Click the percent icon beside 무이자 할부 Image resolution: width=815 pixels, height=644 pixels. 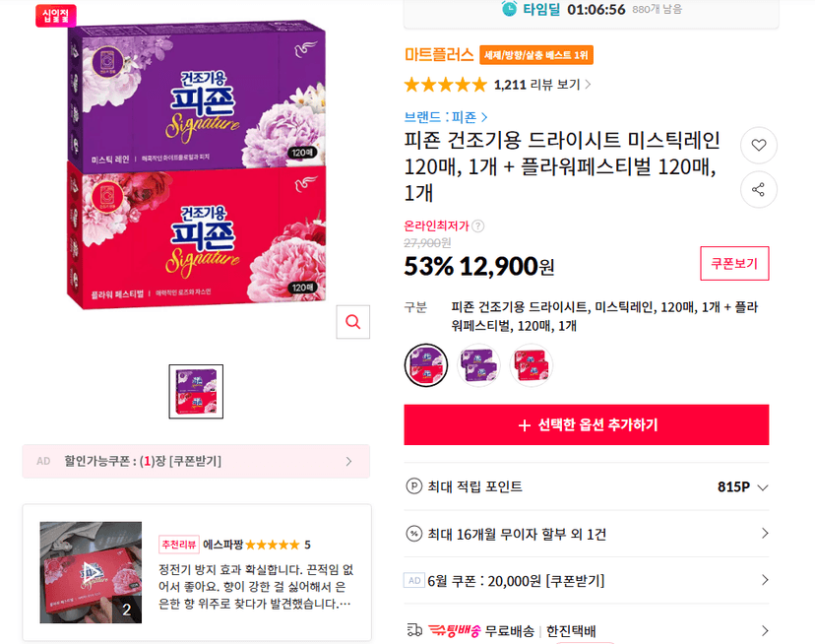click(413, 534)
